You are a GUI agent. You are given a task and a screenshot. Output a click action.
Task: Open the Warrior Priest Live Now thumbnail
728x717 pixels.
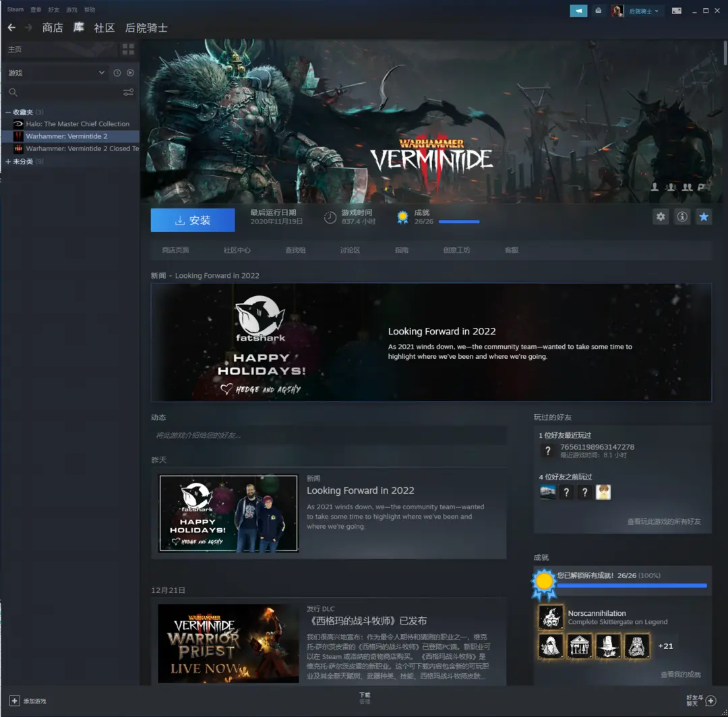click(228, 643)
